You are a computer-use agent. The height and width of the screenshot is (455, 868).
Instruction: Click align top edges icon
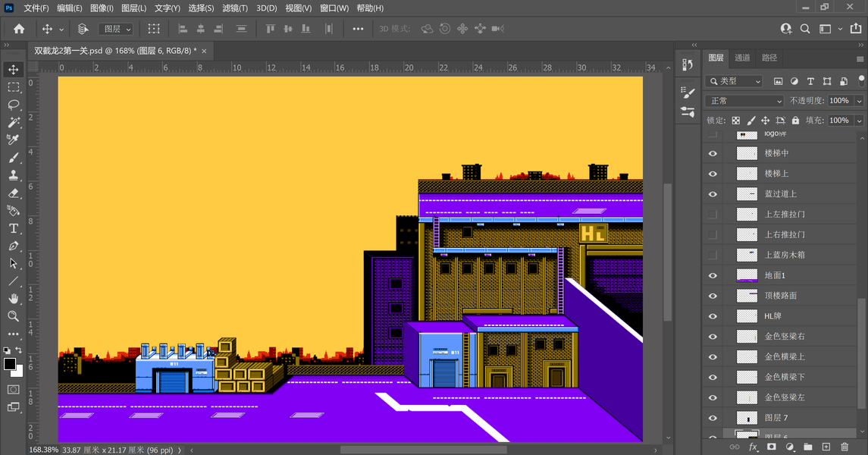[x=270, y=29]
